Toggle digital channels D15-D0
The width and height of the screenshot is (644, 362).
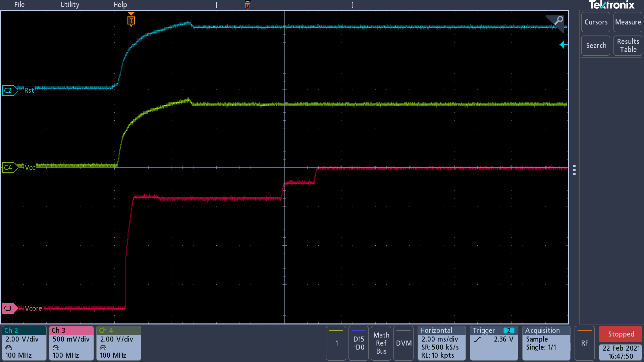pos(359,343)
